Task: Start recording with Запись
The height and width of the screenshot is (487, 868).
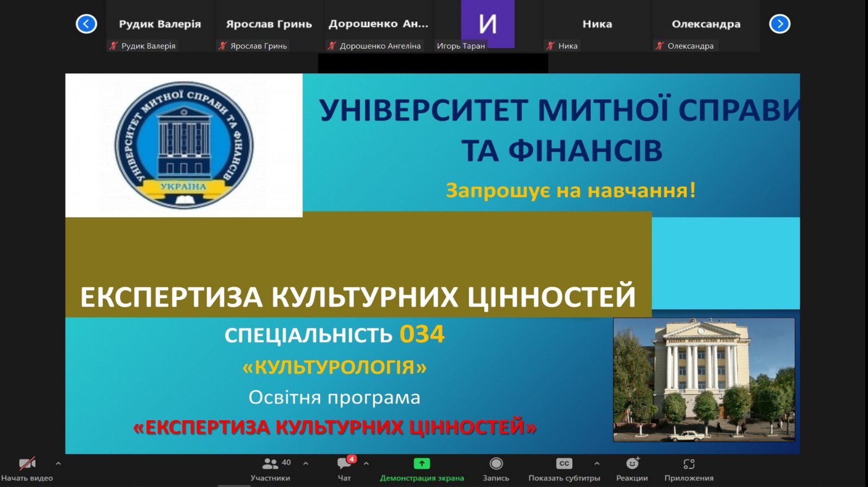Action: click(496, 469)
